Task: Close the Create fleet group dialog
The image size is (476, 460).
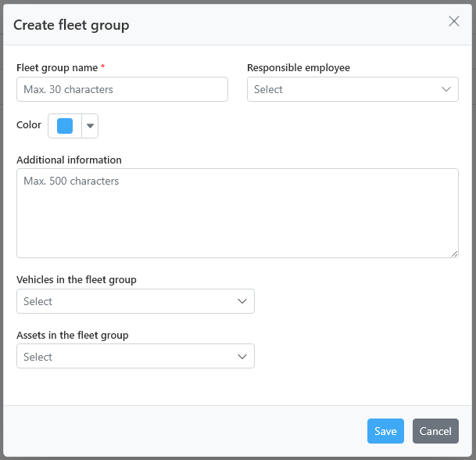Action: [454, 21]
